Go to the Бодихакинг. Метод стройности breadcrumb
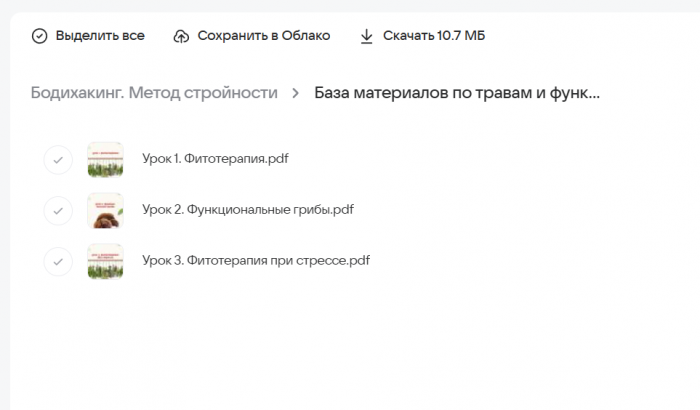Screen dimensions: 700x410 click(x=154, y=93)
